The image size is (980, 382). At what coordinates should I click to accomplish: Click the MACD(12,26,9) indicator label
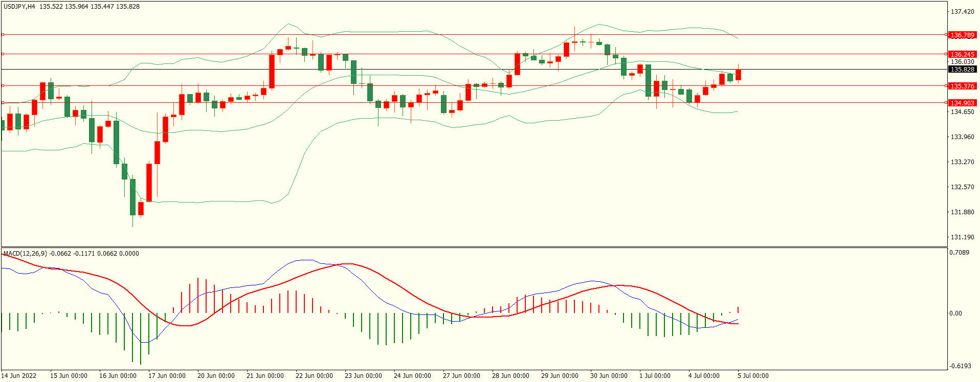25,254
